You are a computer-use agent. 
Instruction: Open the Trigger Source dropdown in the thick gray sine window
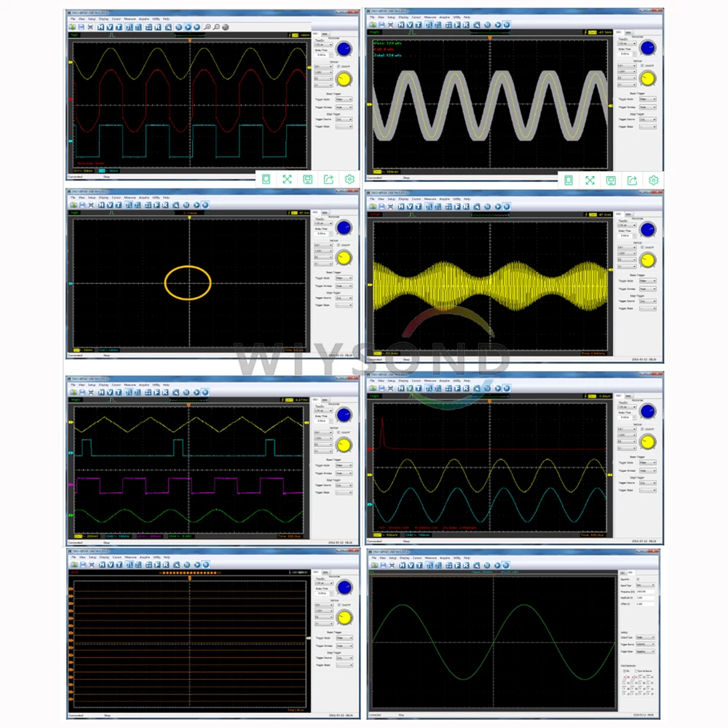(x=648, y=119)
